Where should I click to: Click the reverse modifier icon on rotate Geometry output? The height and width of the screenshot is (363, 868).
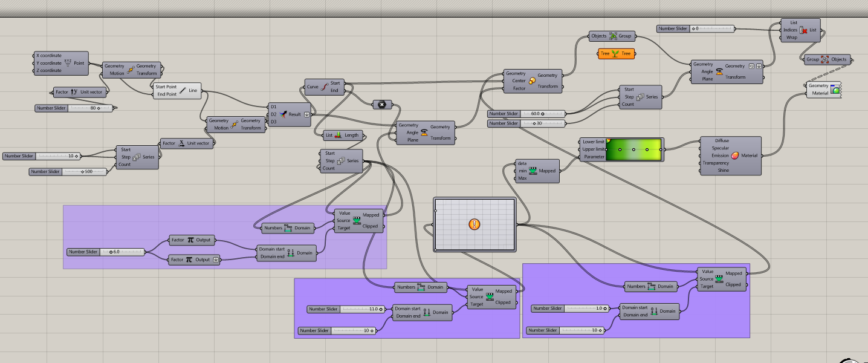[x=751, y=66]
